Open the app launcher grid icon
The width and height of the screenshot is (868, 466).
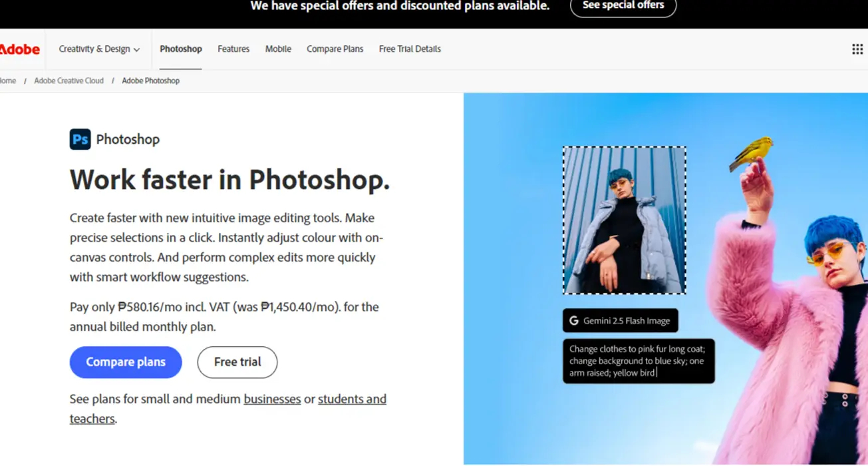coord(856,49)
